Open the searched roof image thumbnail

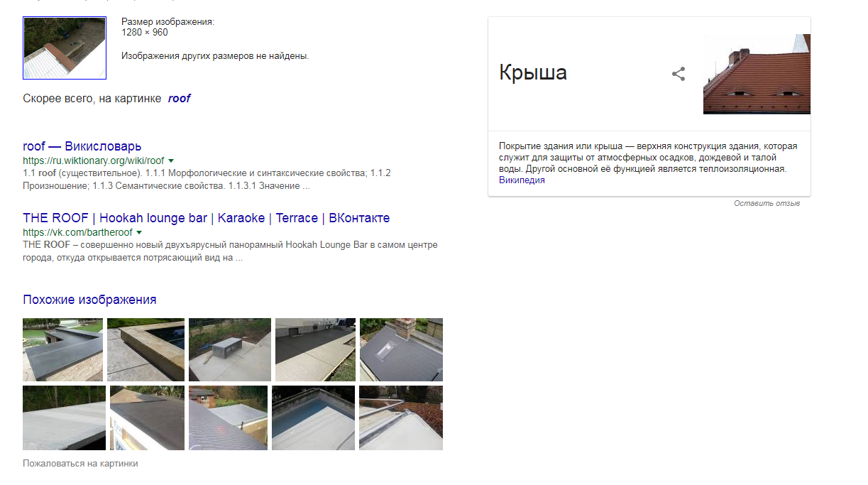[x=65, y=48]
